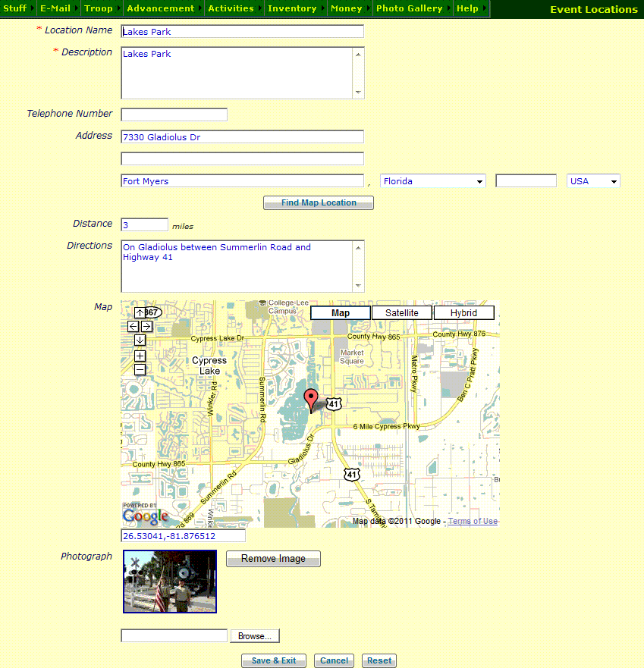Click the Save & Exit button
Viewport: 644px width, 668px height.
pyautogui.click(x=274, y=660)
